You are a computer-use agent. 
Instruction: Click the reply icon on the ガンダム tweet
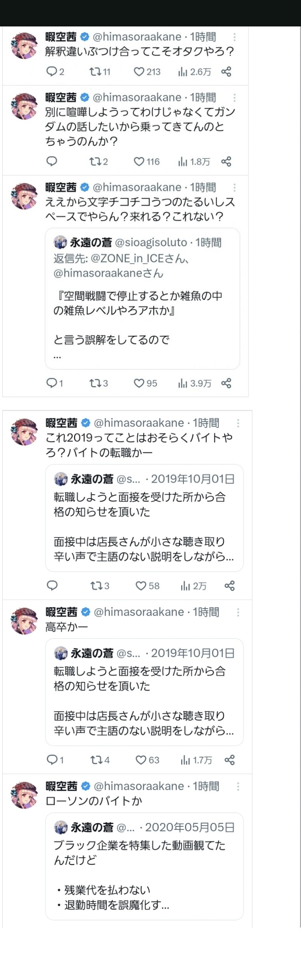pos(52,161)
